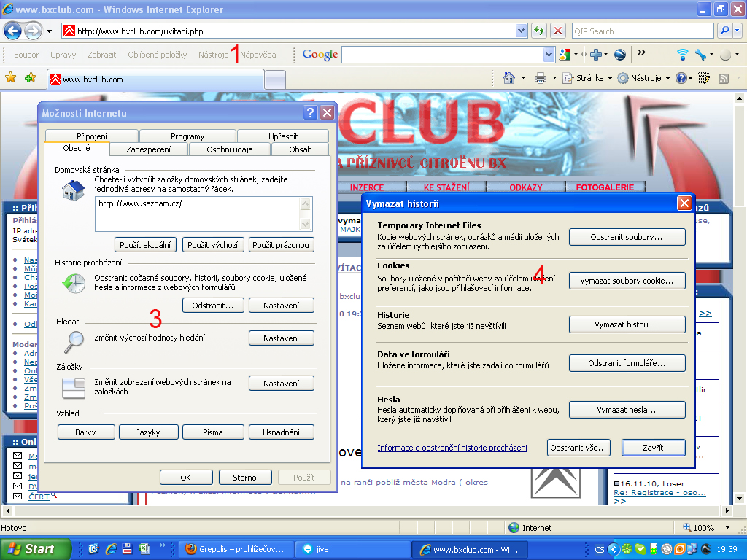747x560 pixels.
Task: Switch to the Zabezpečení tab
Action: pos(149,149)
